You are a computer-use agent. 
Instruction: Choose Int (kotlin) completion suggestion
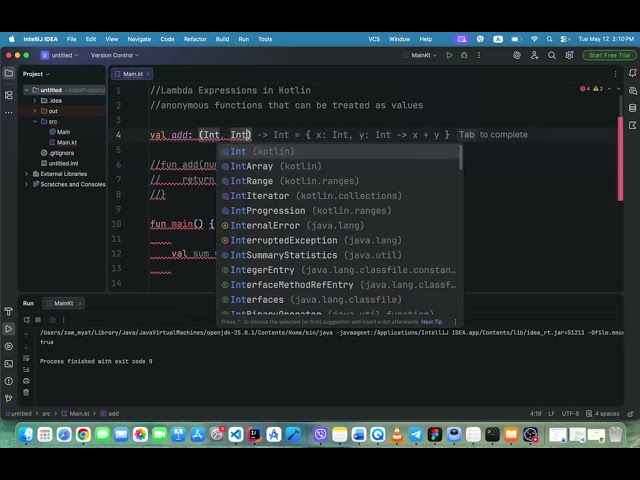339,151
